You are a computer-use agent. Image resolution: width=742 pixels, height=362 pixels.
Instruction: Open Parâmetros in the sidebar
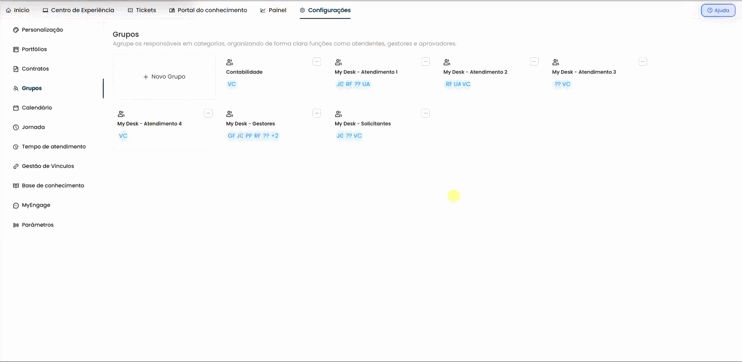33,225
